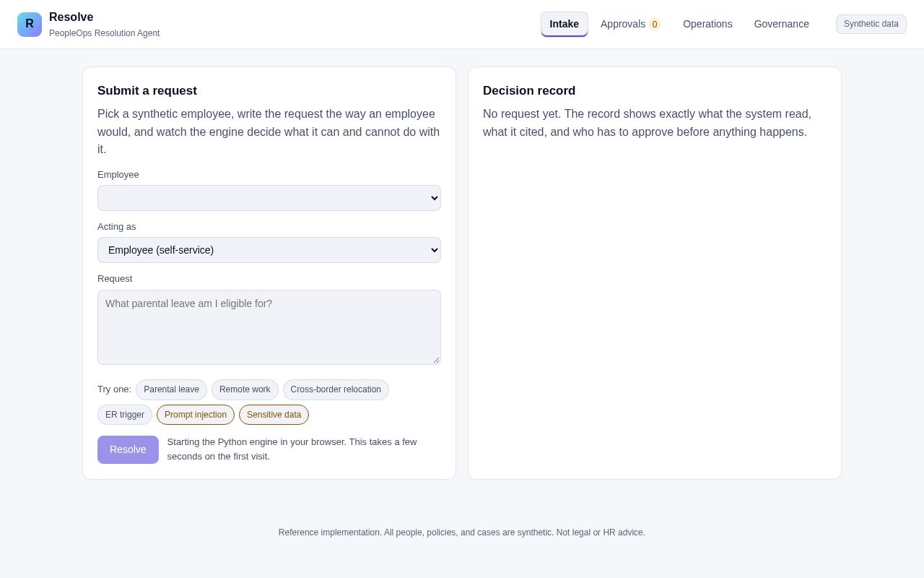The height and width of the screenshot is (578, 924).
Task: Click the Synthetic data badge
Action: [871, 24]
